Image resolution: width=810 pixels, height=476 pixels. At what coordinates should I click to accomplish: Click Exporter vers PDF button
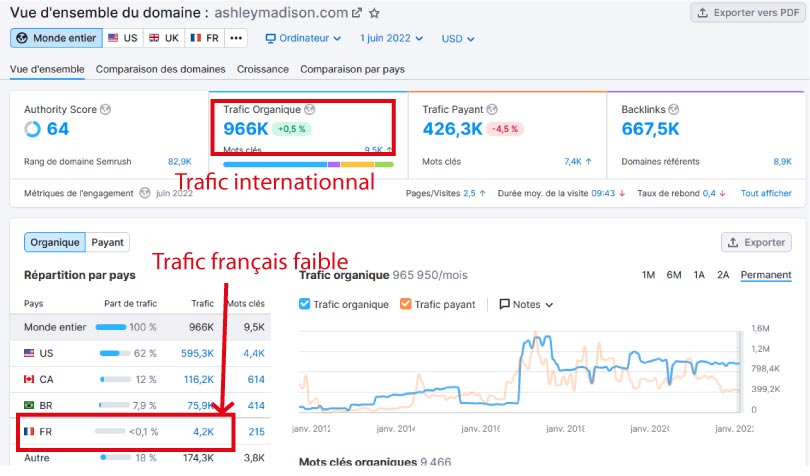(748, 13)
